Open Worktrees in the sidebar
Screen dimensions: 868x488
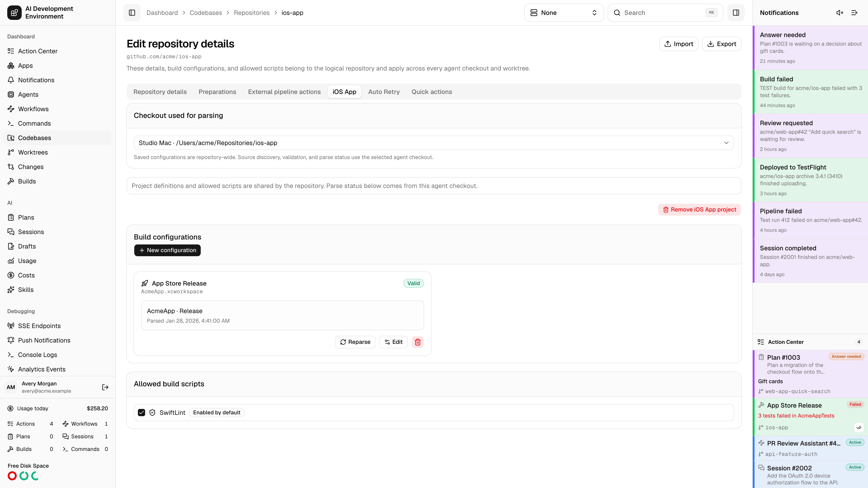[x=58, y=152]
